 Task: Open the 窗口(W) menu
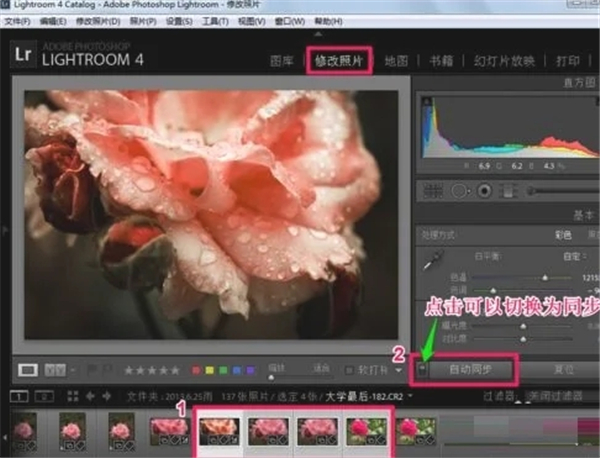[290, 21]
